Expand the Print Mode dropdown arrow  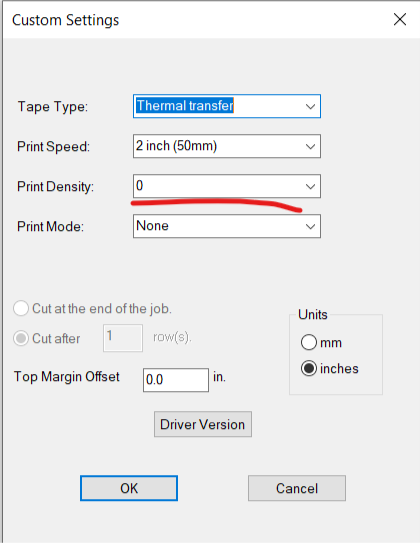pyautogui.click(x=310, y=226)
